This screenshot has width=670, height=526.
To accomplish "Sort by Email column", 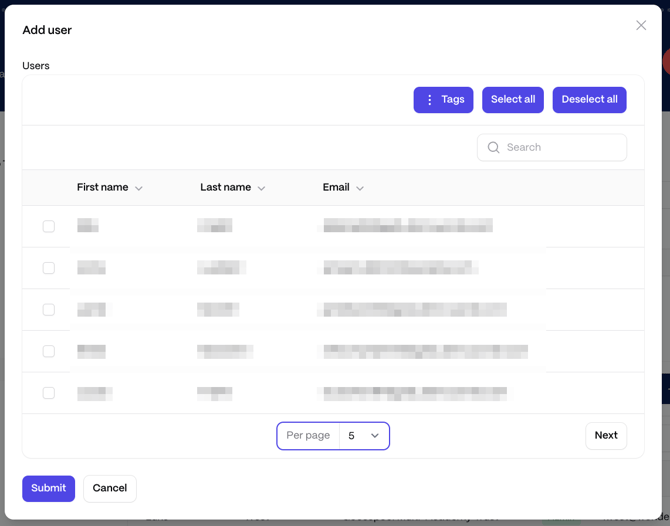I will pyautogui.click(x=343, y=188).
